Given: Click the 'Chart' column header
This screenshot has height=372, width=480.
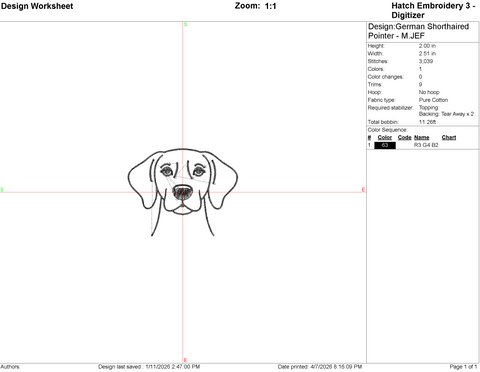Looking at the screenshot, I should pos(449,137).
